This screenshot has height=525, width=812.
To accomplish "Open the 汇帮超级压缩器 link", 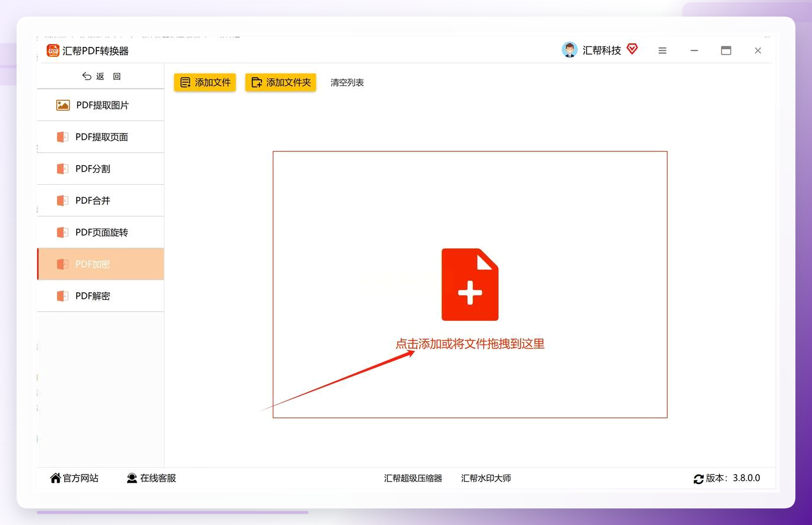I will tap(413, 478).
